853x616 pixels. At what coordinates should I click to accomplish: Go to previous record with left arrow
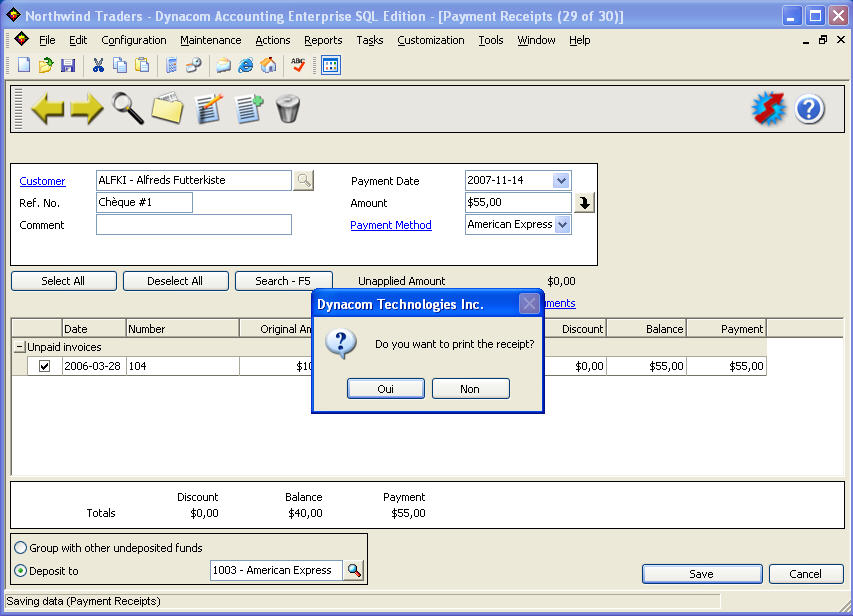coord(48,108)
